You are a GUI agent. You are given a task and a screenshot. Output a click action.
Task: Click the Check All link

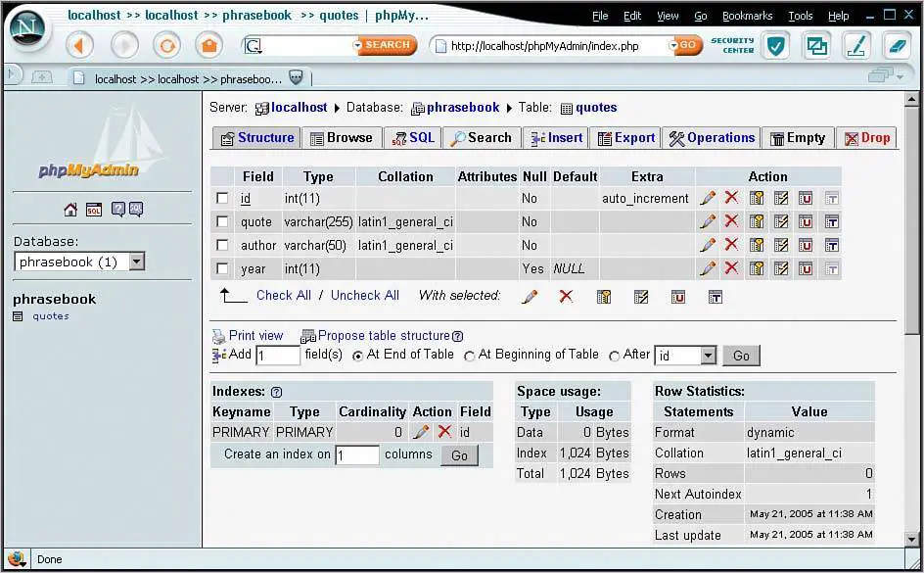(284, 296)
